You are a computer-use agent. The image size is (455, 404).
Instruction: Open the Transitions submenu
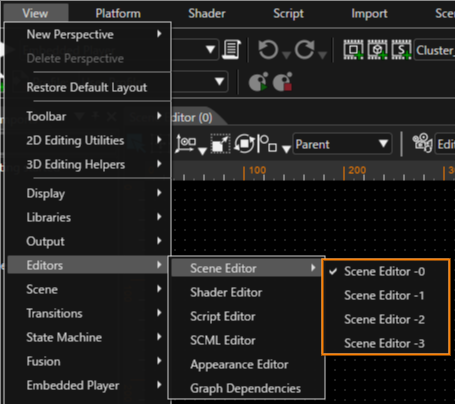[89, 313]
